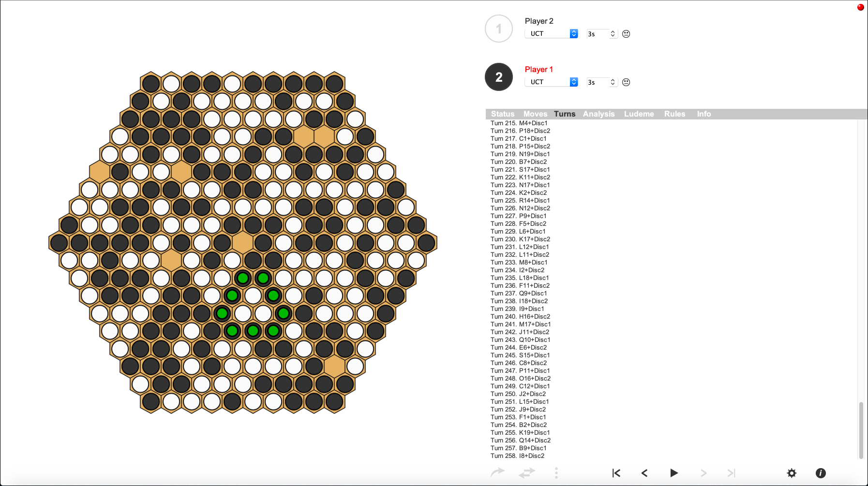Screen dimensions: 868x486
Task: Open the settings gear icon
Action: (792, 473)
